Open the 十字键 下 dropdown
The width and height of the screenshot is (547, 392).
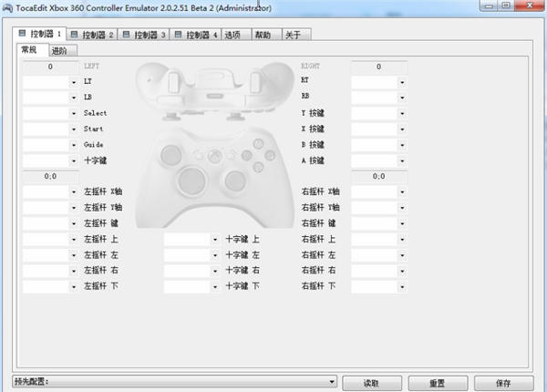pyautogui.click(x=192, y=287)
